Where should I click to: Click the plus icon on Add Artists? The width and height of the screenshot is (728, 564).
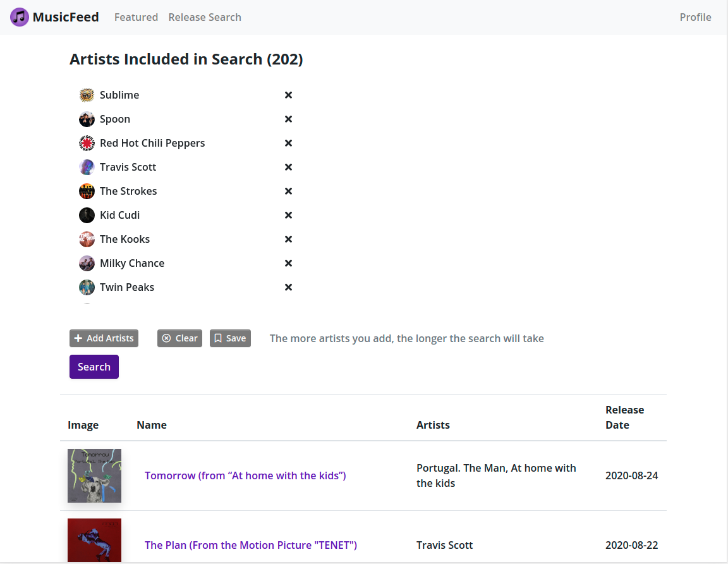(77, 338)
